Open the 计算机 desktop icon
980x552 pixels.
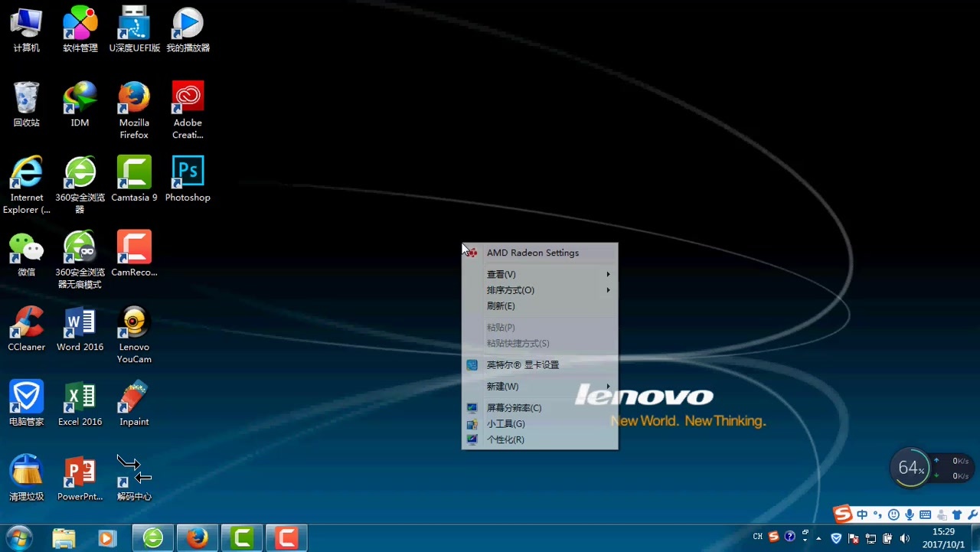pos(26,31)
